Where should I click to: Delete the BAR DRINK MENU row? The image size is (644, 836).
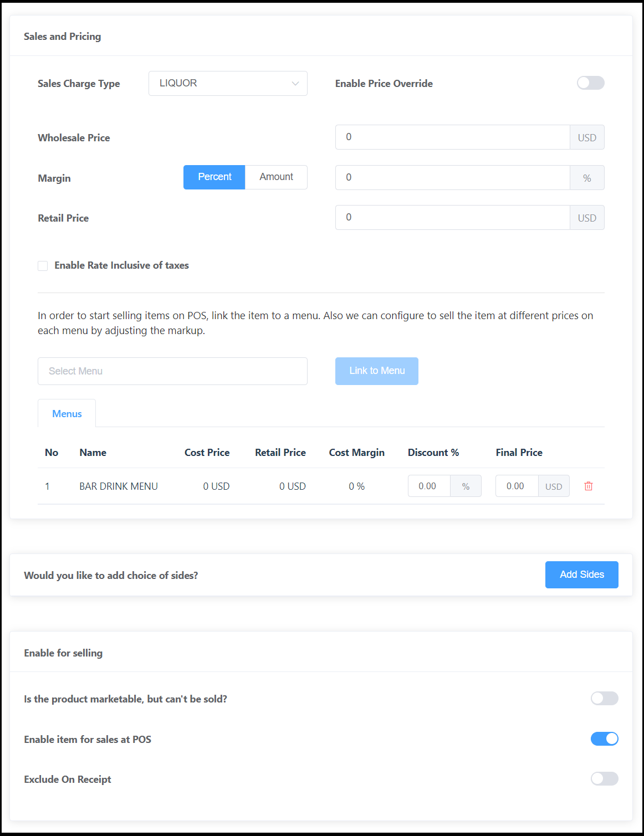click(589, 486)
